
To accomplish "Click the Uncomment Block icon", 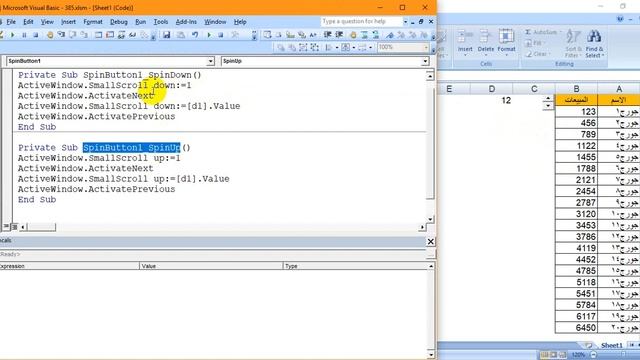I will [376, 35].
